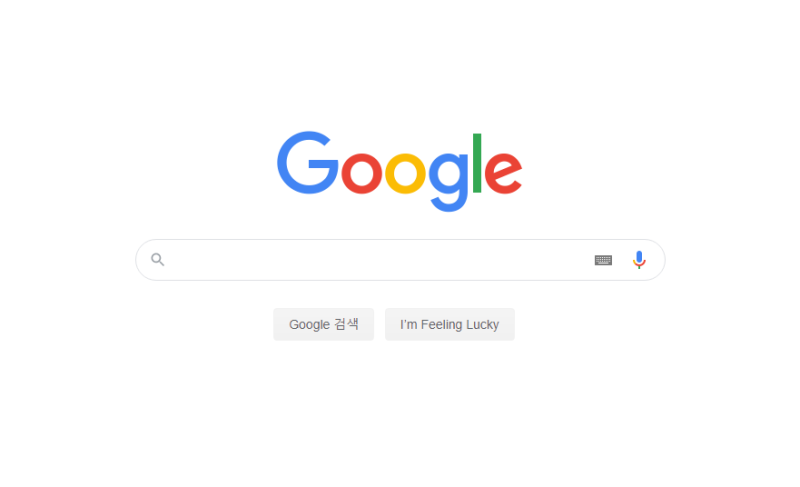This screenshot has width=800, height=487.
Task: Run a search using Google 검색
Action: pyautogui.click(x=323, y=324)
